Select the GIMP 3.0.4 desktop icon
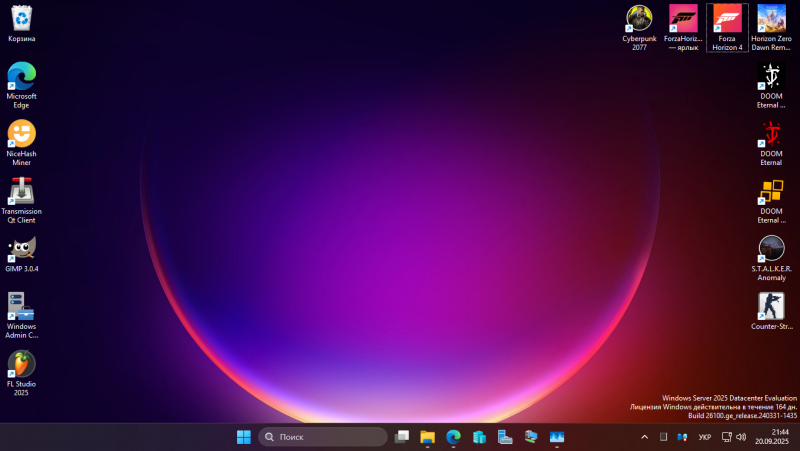 21,249
